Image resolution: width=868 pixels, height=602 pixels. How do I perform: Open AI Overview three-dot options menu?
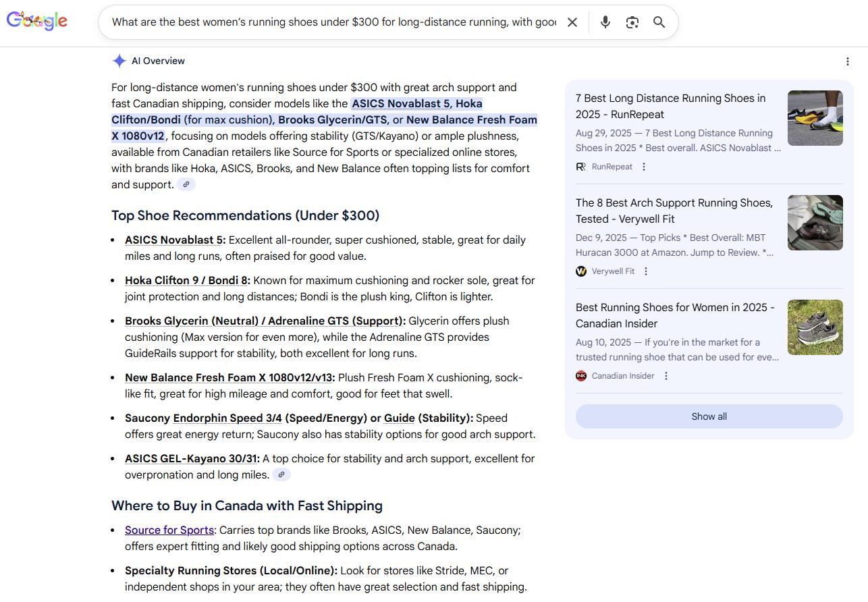tap(848, 61)
